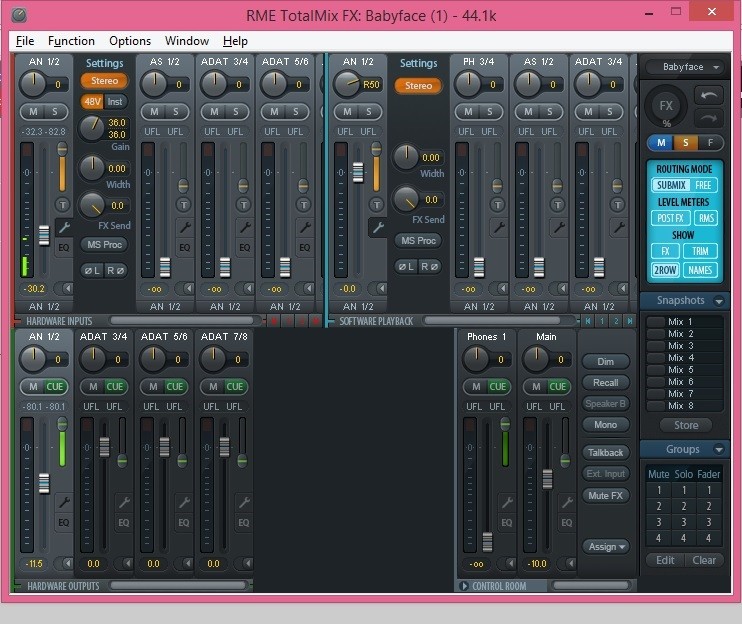742x624 pixels.
Task: Collapse the AS 1/2 input channel strip
Action: coord(188,288)
